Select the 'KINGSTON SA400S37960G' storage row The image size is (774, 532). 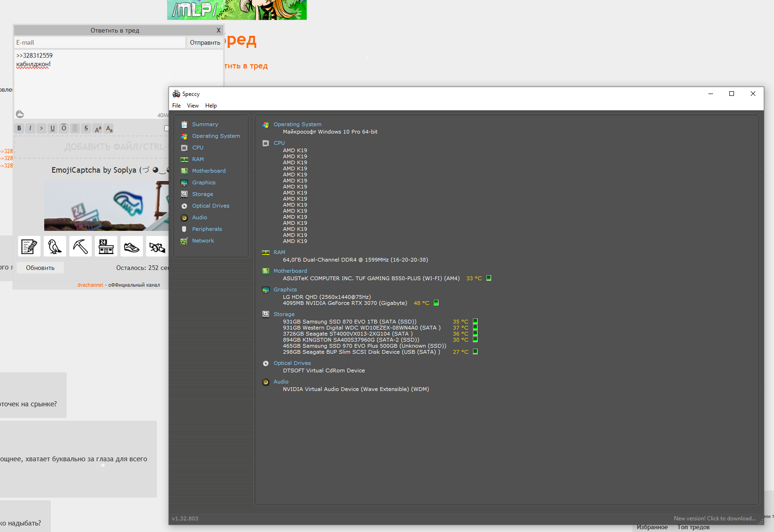[351, 340]
